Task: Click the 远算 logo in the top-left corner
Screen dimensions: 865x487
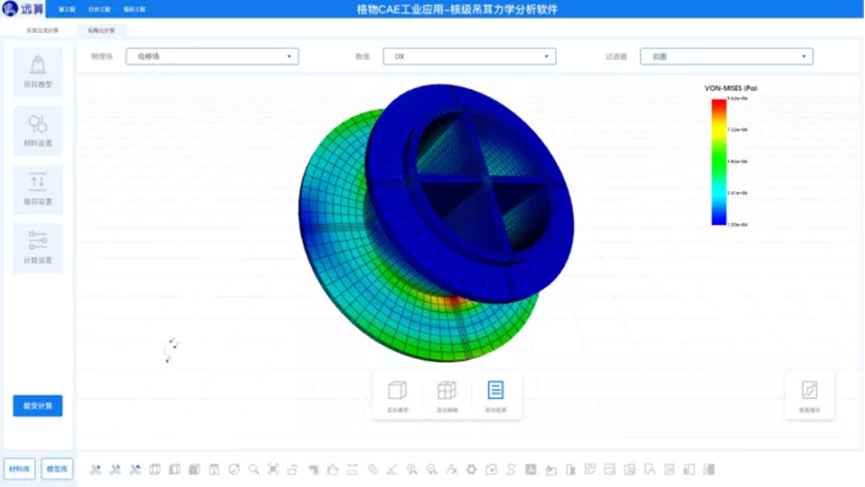Action: [x=23, y=9]
